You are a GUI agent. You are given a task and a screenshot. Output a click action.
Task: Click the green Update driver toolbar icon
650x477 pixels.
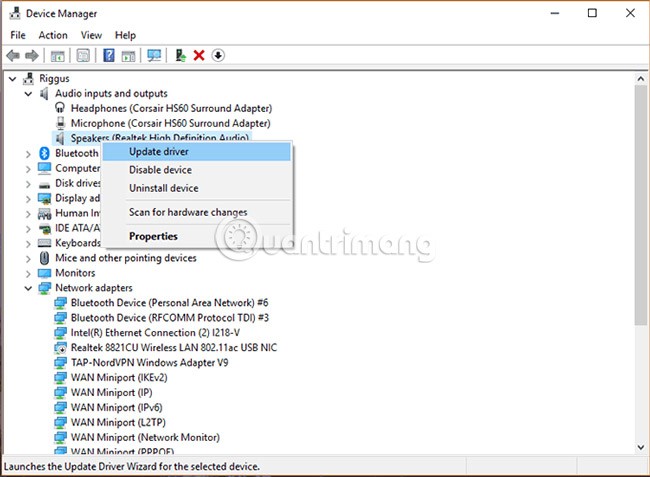coord(180,55)
